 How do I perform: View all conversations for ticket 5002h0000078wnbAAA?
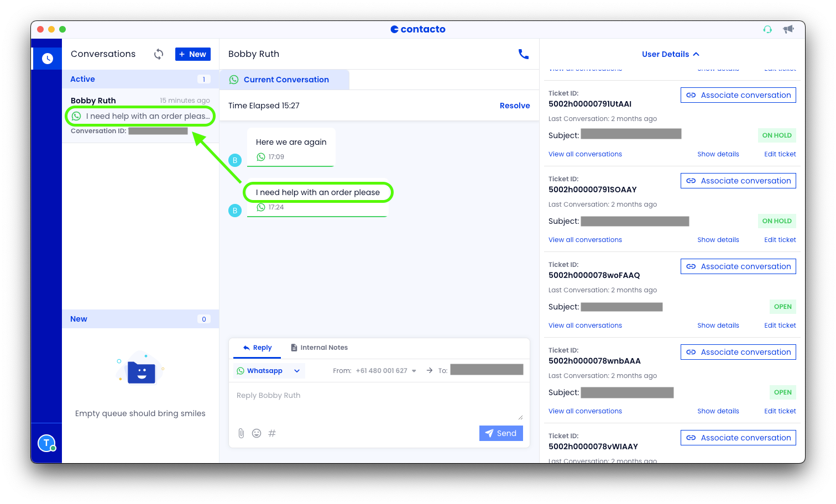point(585,411)
